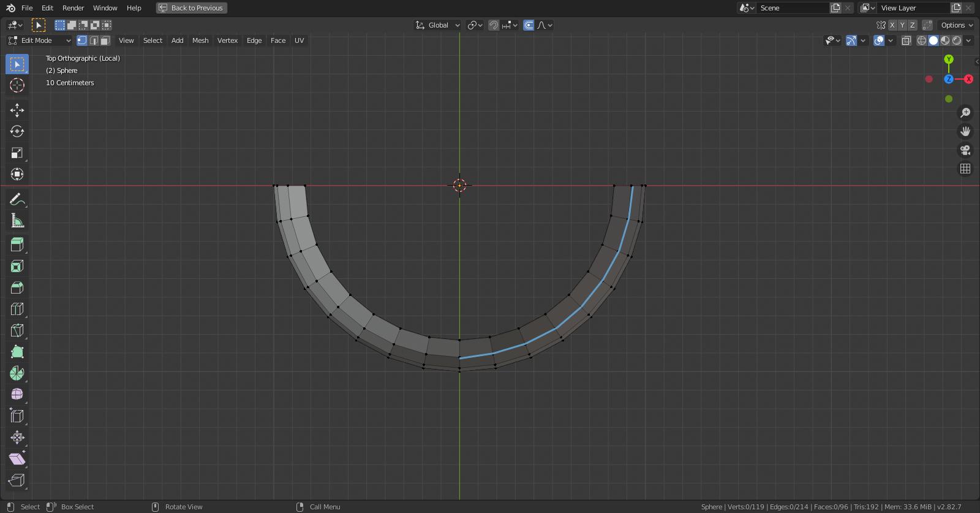Open pivot point dropdown
980x513 pixels.
pos(475,25)
